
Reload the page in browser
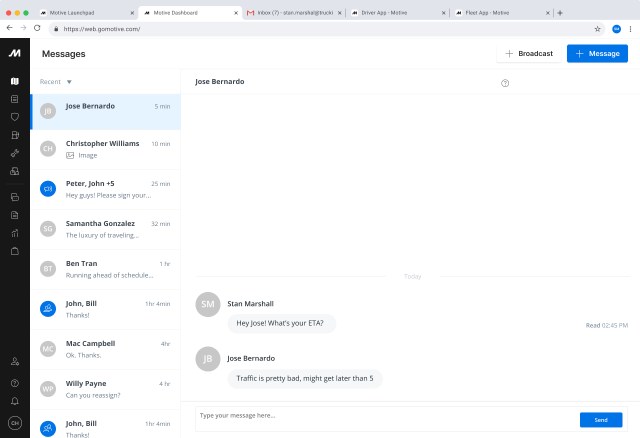click(x=37, y=29)
